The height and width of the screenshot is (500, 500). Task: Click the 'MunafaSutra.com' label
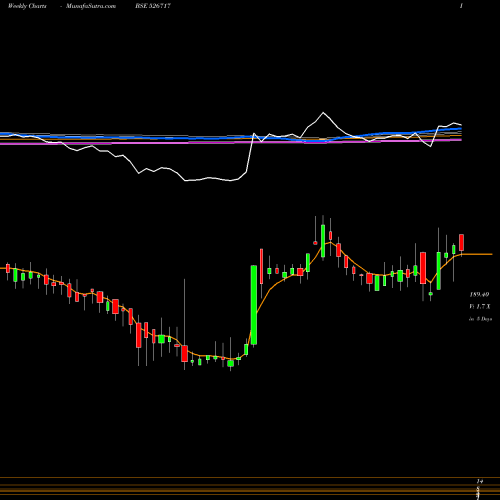pyautogui.click(x=91, y=6)
